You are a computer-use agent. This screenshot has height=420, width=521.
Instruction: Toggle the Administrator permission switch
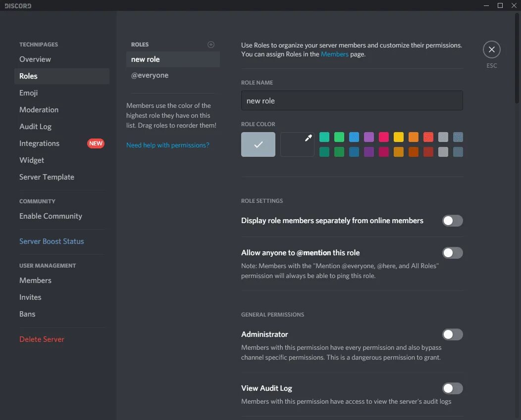pos(452,335)
